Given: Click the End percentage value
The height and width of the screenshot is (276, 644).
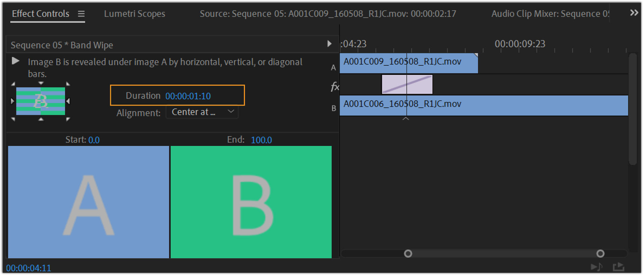Looking at the screenshot, I should point(261,140).
